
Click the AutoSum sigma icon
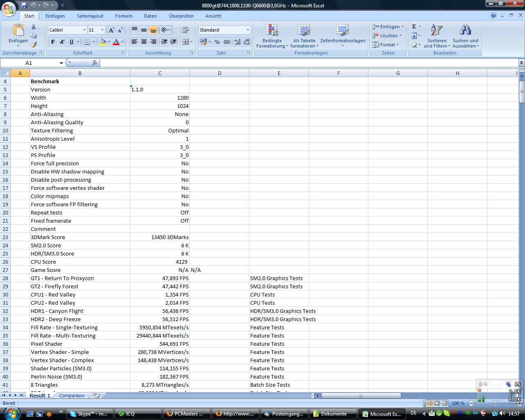[414, 27]
